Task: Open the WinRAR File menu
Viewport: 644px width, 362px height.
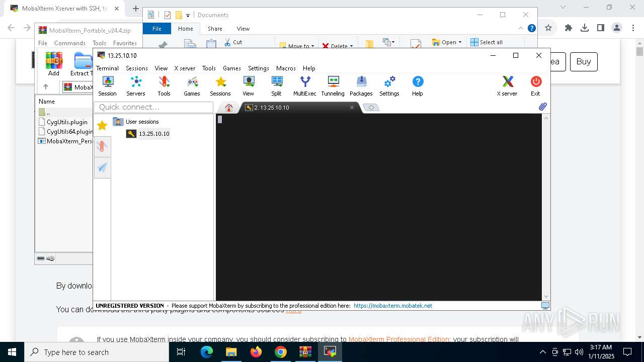Action: pos(43,43)
